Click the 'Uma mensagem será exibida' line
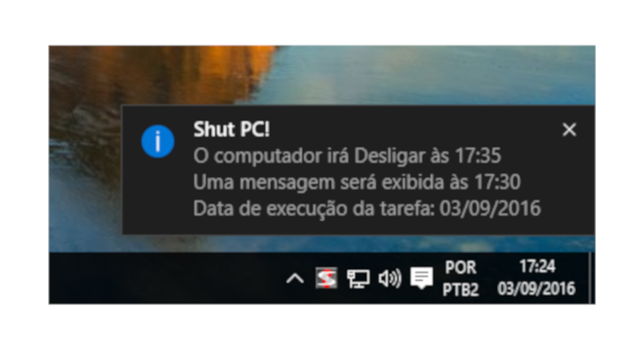 coord(357,182)
